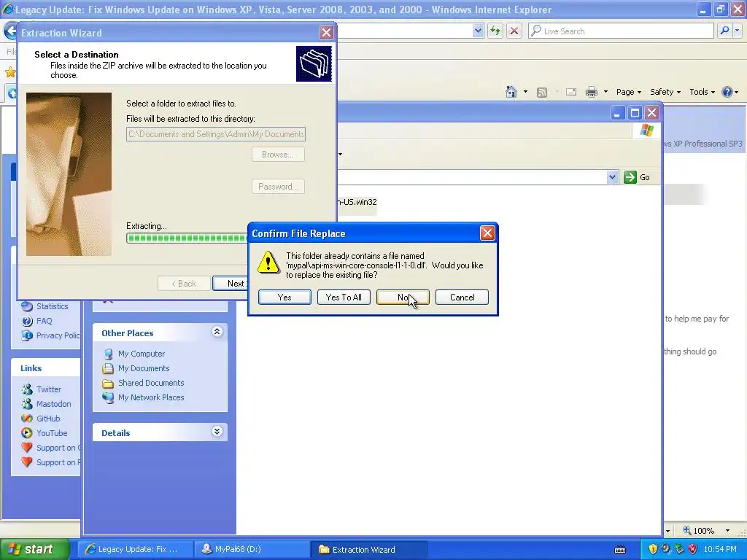The image size is (747, 560).
Task: Open the Mastodon link
Action: (x=54, y=404)
